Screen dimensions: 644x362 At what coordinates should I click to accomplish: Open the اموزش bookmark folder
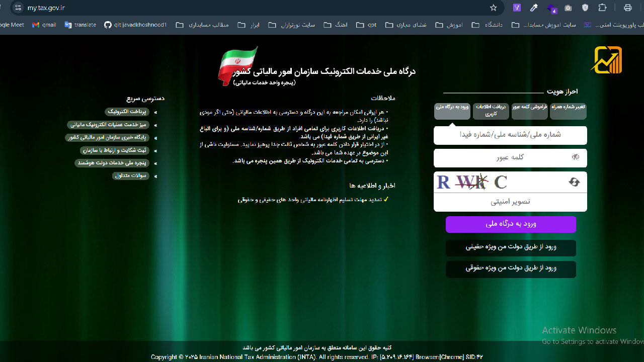(x=449, y=25)
